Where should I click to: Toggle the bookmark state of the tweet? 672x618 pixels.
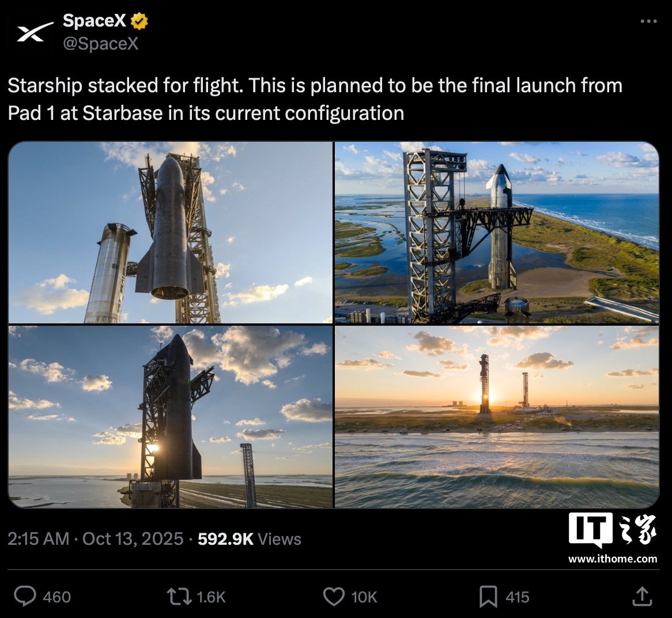coord(489,597)
